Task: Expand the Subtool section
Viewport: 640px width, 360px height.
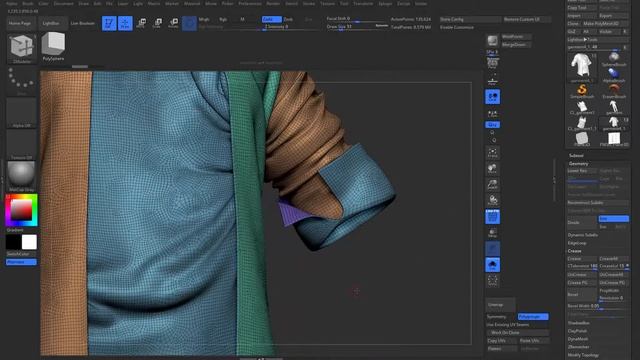Action: [x=576, y=156]
